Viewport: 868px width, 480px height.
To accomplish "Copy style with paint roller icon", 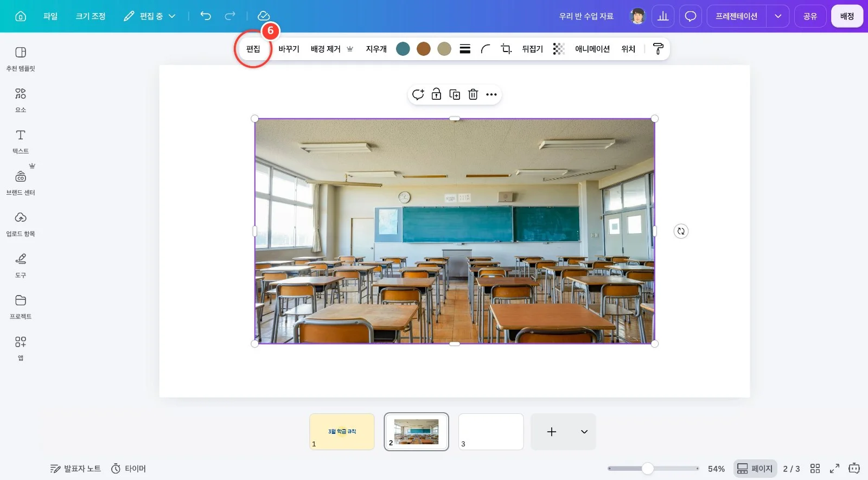I will (658, 49).
